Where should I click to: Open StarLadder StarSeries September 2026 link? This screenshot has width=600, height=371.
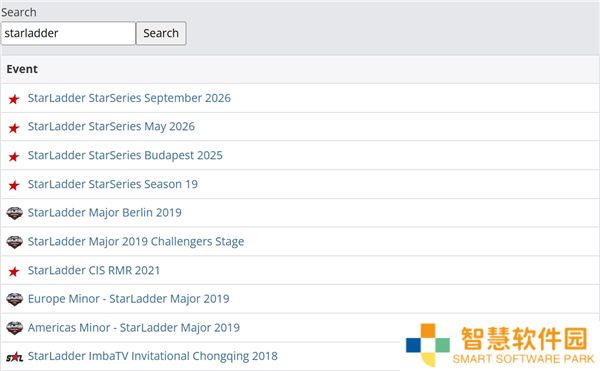click(x=129, y=98)
